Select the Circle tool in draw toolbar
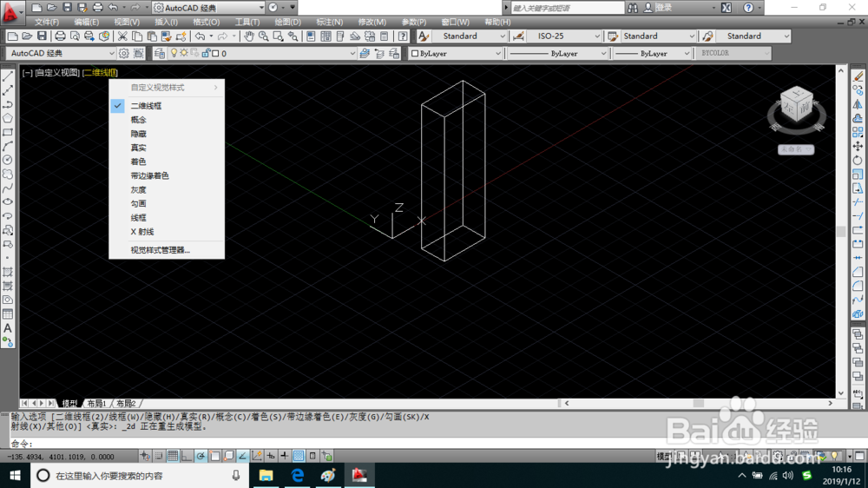 pyautogui.click(x=8, y=160)
